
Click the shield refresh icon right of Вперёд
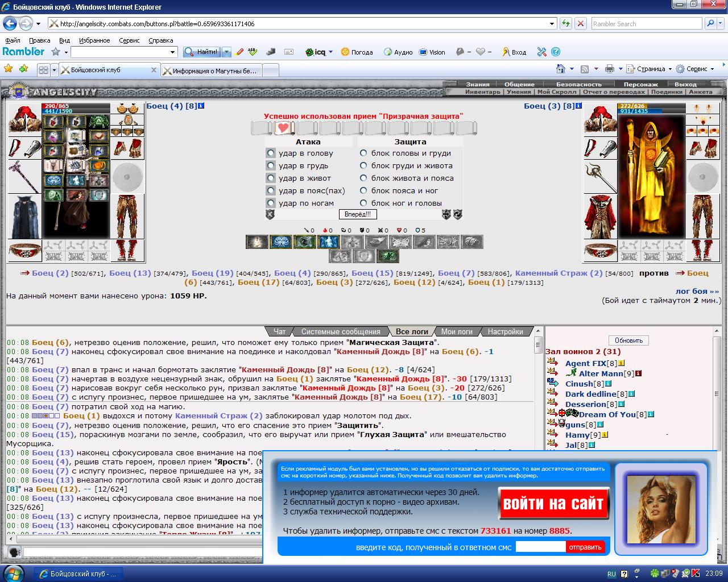(x=458, y=214)
